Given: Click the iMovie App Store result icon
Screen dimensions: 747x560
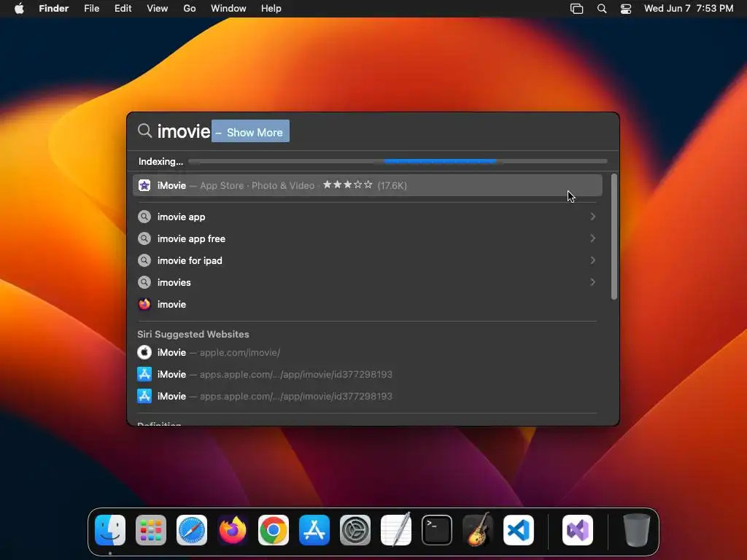Looking at the screenshot, I should point(144,185).
